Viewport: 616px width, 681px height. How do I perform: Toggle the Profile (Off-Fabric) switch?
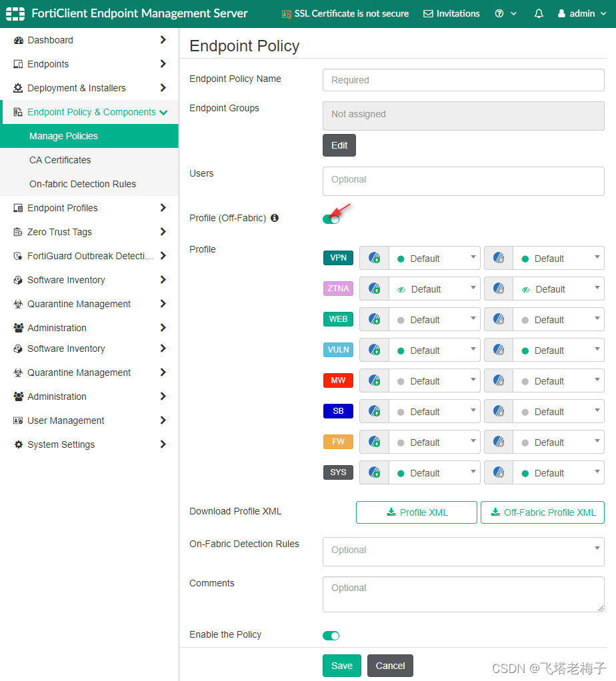331,219
